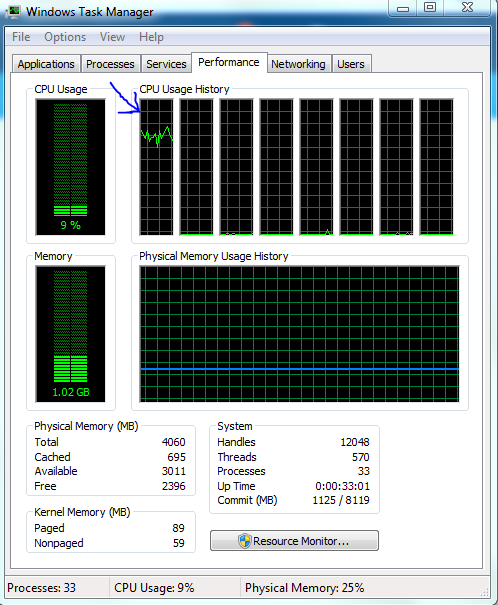Image resolution: width=498 pixels, height=605 pixels.
Task: Click the Memory gauge showing 1.02 GB
Action: point(70,334)
